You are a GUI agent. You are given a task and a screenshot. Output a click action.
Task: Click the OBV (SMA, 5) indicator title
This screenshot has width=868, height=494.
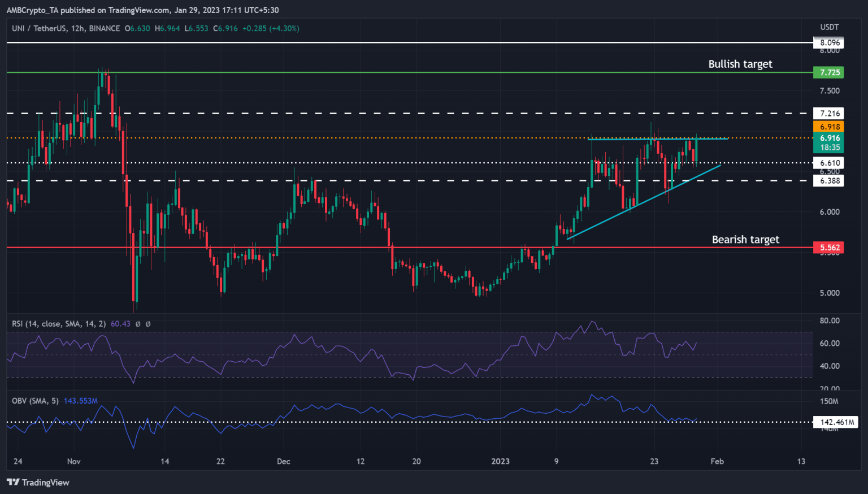[37, 401]
